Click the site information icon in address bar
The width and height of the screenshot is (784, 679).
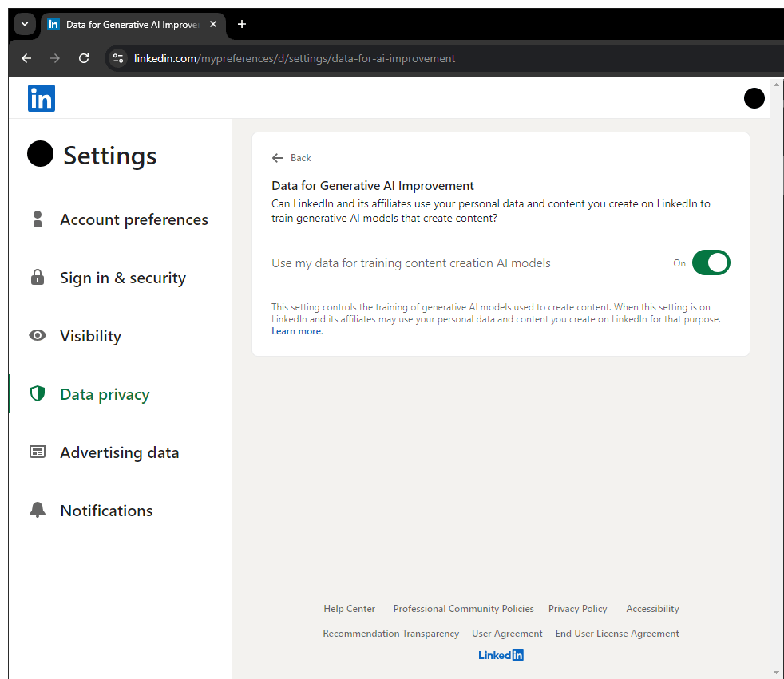point(118,58)
